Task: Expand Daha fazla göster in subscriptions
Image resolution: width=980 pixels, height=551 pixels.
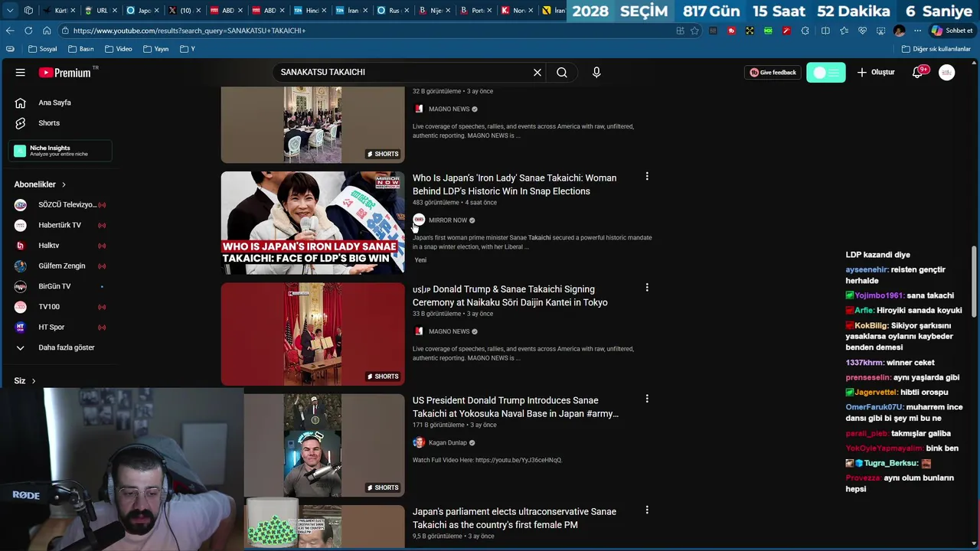Action: [x=59, y=347]
